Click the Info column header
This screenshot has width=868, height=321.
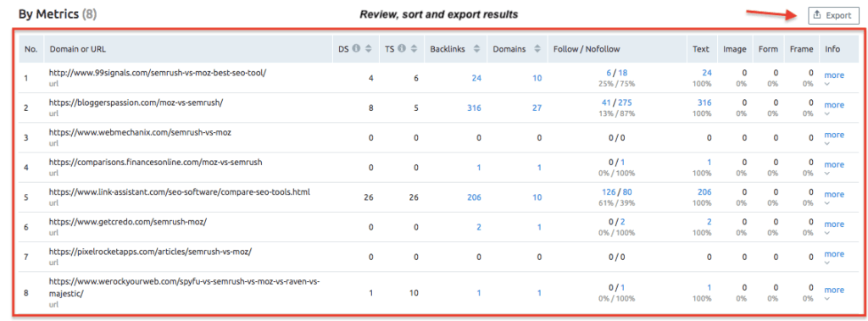pyautogui.click(x=832, y=49)
